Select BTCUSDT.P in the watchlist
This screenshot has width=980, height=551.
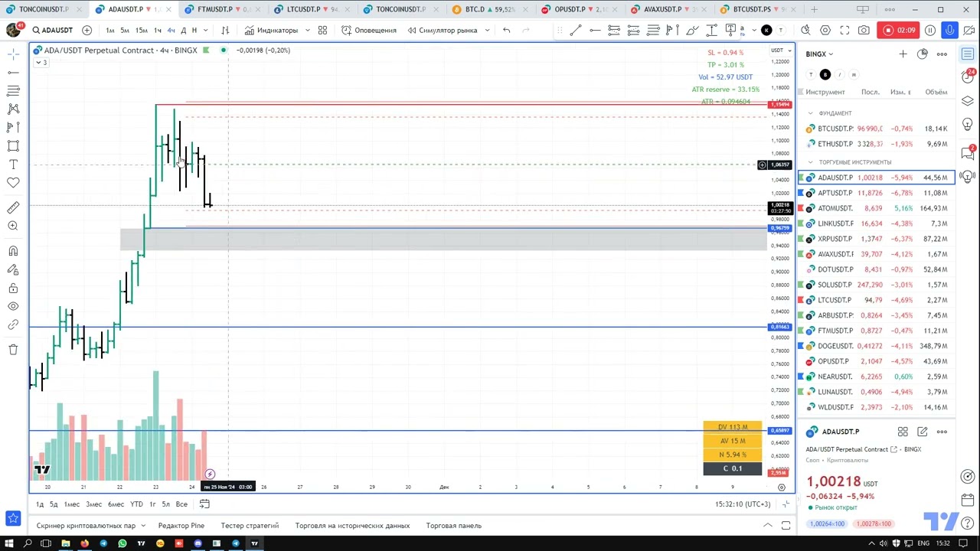coord(877,129)
